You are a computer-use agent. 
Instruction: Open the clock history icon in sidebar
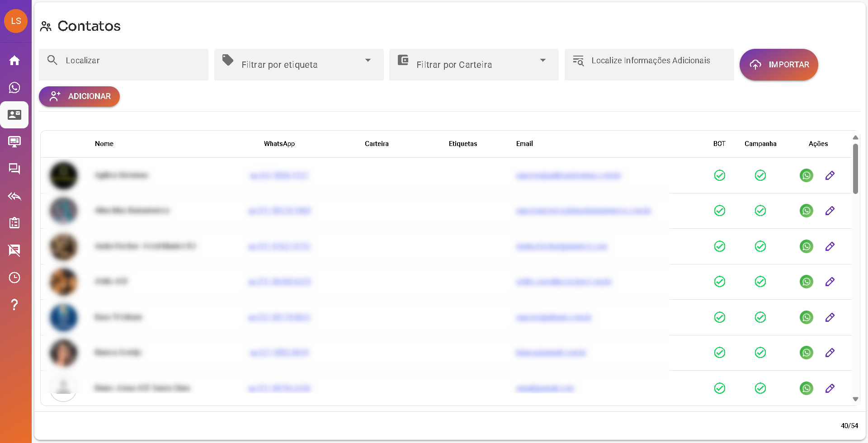tap(14, 278)
